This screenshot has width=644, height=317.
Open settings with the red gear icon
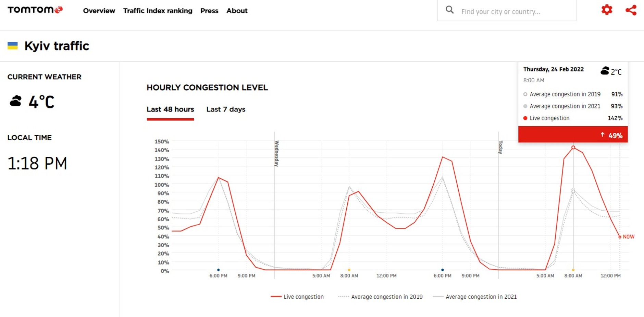(607, 10)
